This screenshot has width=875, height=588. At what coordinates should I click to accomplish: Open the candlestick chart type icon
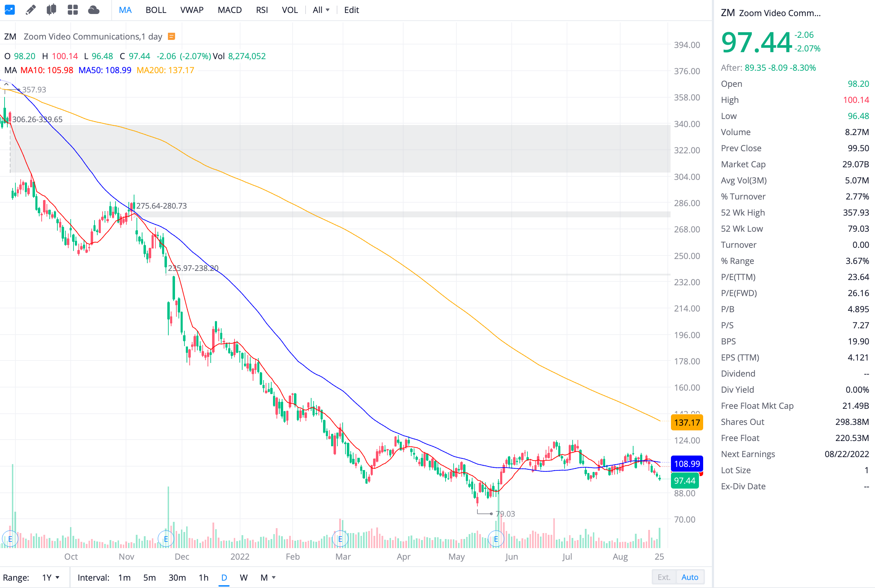(x=51, y=10)
